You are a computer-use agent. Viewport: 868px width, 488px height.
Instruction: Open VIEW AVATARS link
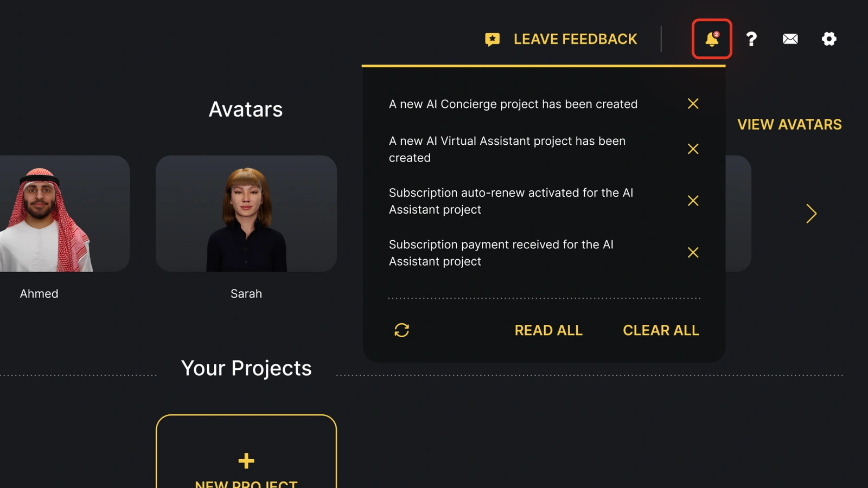click(x=789, y=125)
